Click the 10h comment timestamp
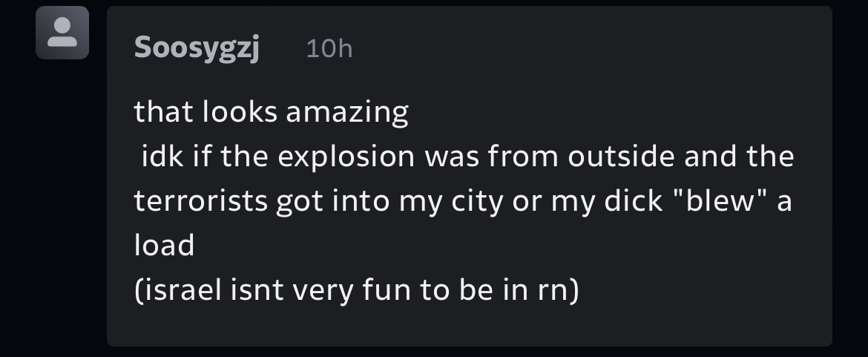 pyautogui.click(x=329, y=49)
